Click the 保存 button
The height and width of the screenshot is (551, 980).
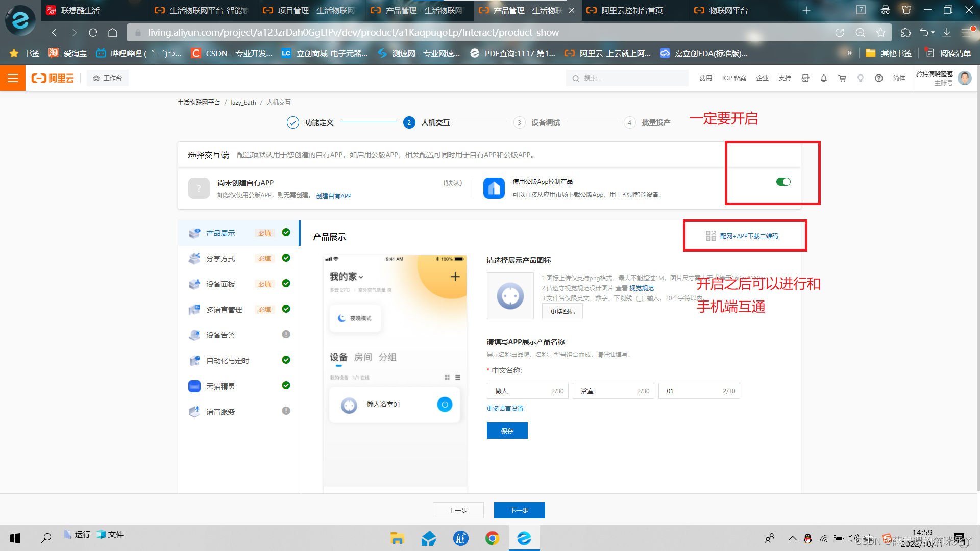point(507,431)
